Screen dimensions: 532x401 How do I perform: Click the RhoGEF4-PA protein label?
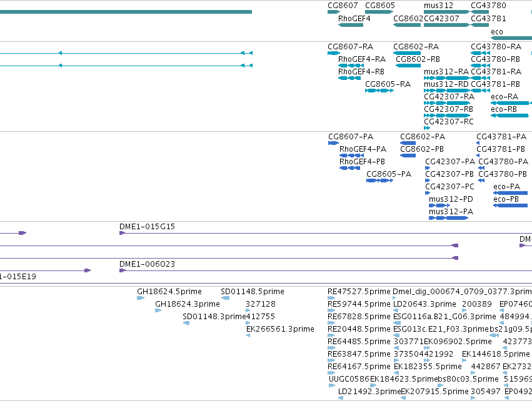point(363,149)
